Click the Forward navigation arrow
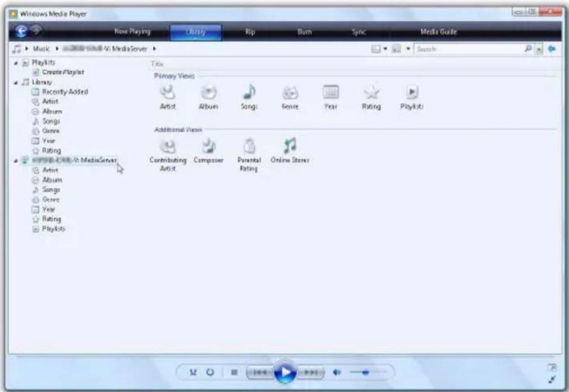The image size is (569, 392). [36, 31]
